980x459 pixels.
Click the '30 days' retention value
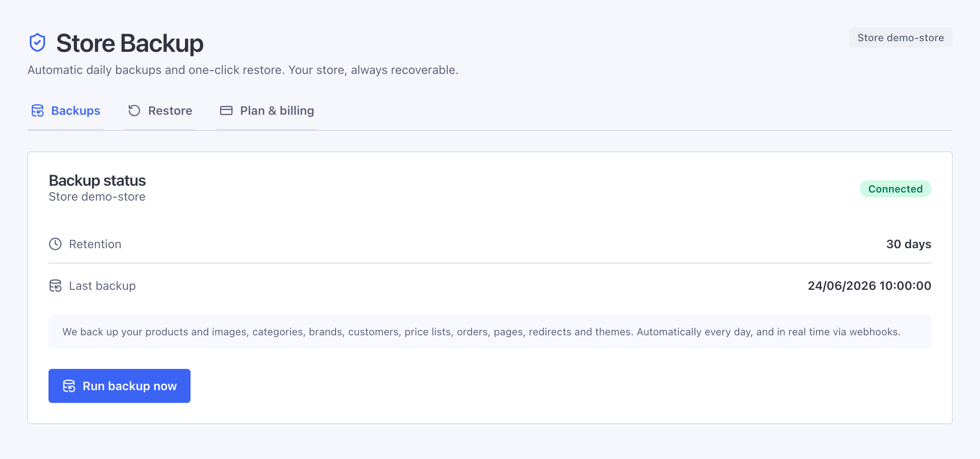(x=909, y=244)
